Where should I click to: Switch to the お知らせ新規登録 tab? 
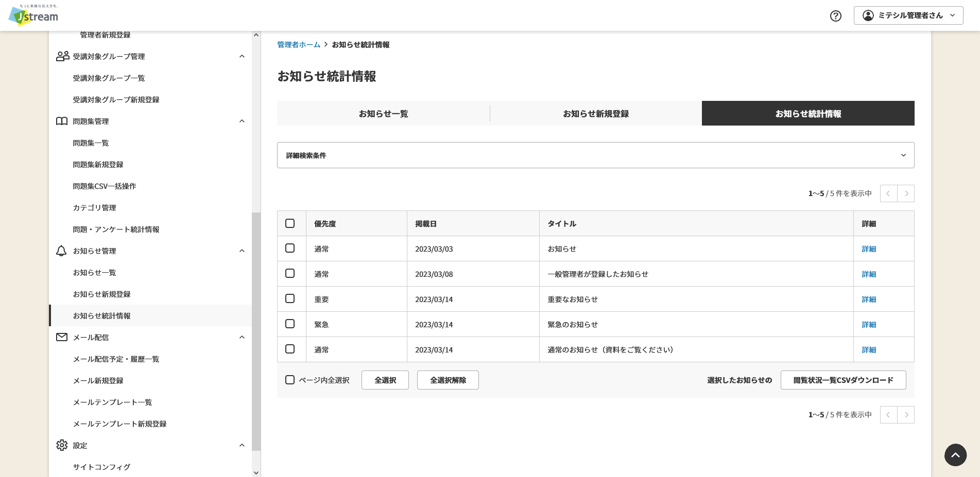(596, 113)
